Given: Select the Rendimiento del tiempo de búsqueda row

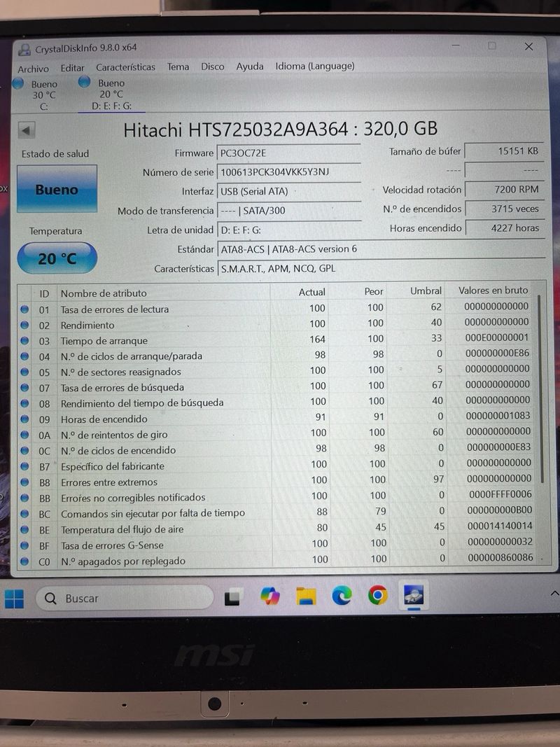Looking at the screenshot, I should click(276, 403).
